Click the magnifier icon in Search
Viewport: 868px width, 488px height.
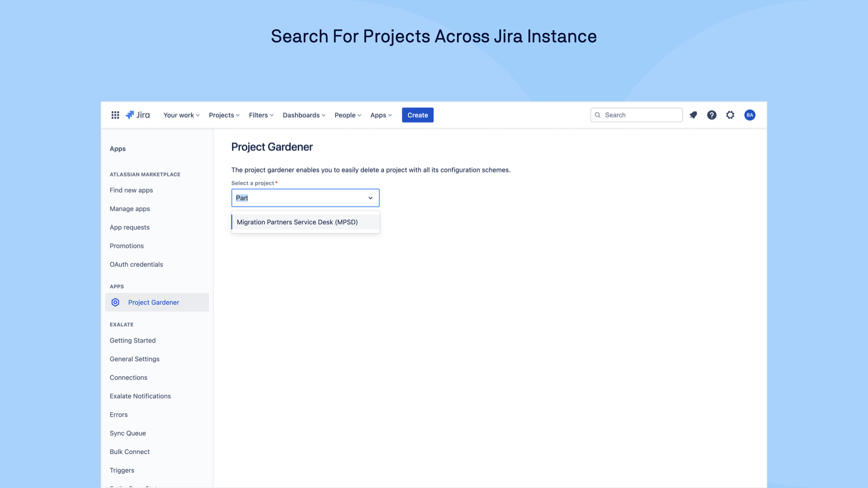pos(598,115)
